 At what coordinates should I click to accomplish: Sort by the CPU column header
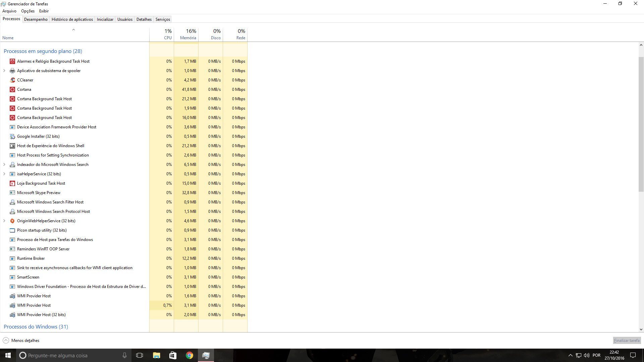coord(162,34)
